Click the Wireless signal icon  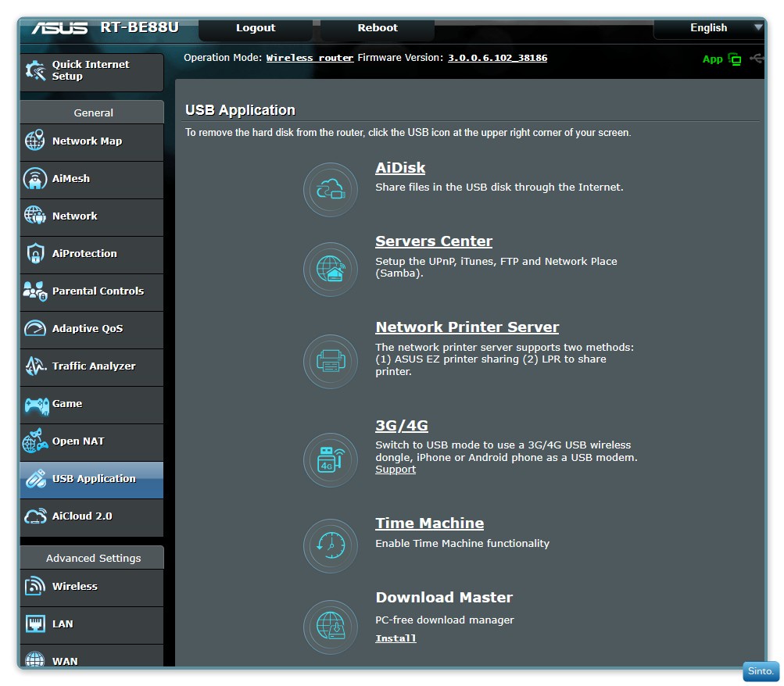35,585
